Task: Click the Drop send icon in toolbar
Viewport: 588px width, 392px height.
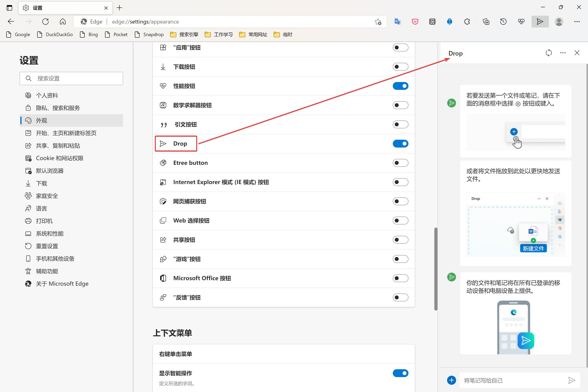Action: [540, 22]
